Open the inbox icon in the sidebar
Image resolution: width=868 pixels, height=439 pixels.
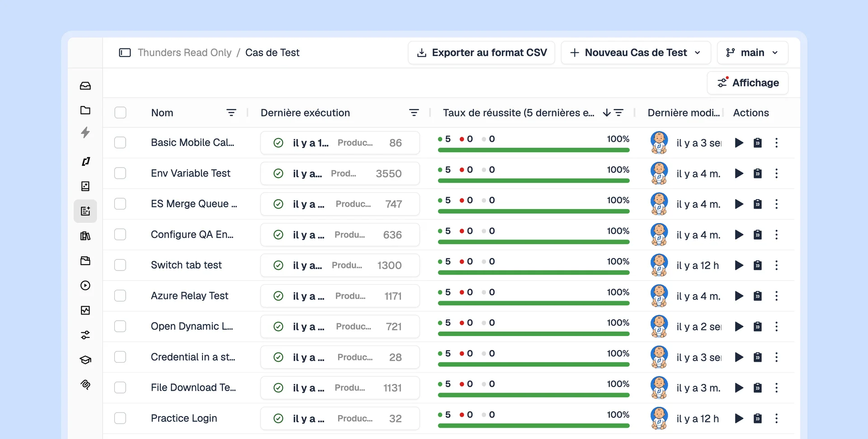point(85,86)
